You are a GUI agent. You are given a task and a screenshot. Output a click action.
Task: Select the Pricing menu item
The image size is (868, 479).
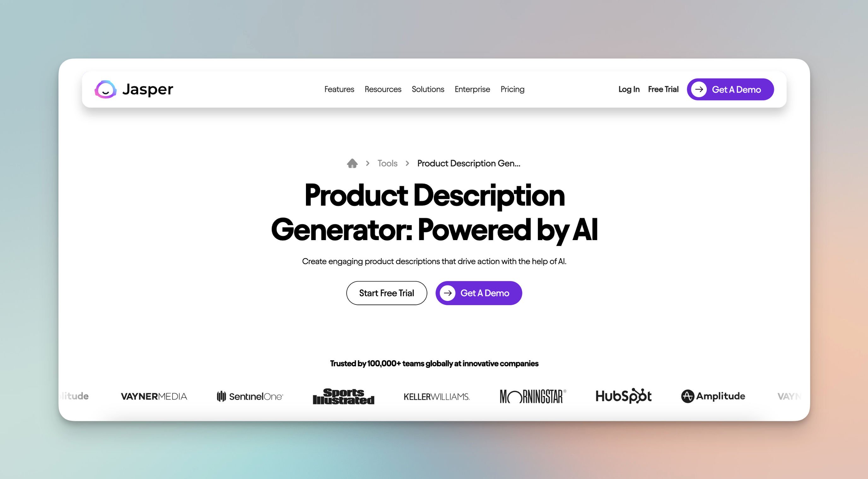point(513,90)
